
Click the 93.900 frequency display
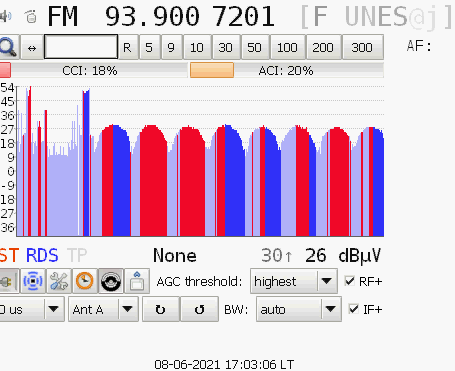click(152, 16)
